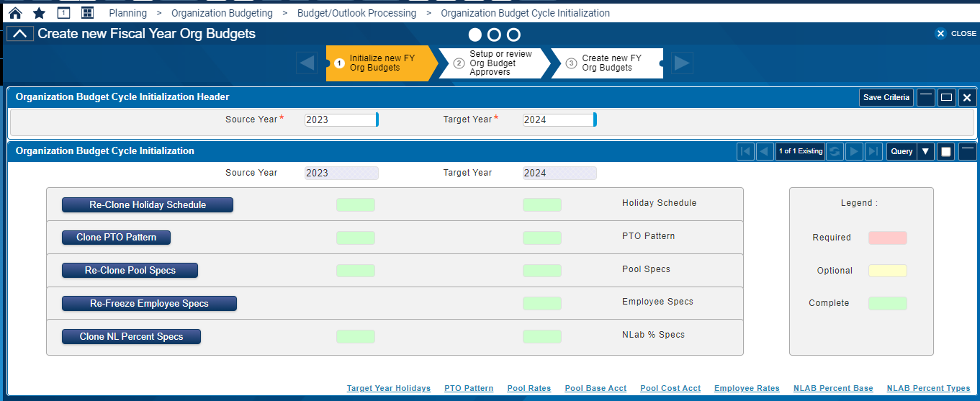Click the refresh records icon

pyautogui.click(x=835, y=151)
